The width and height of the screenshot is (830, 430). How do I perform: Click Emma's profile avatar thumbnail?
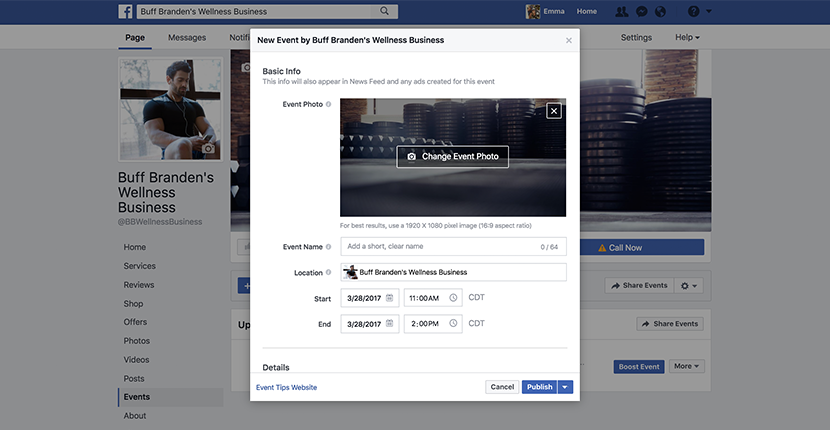[533, 11]
